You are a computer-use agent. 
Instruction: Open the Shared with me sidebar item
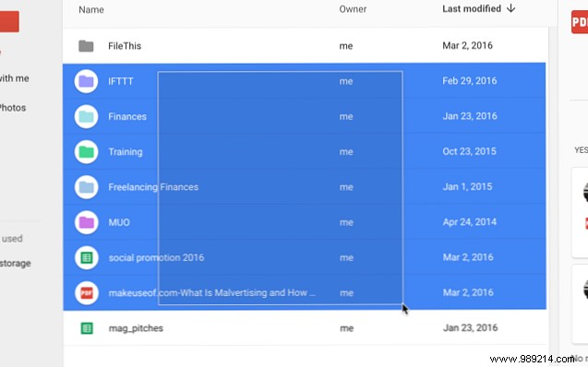(x=14, y=78)
